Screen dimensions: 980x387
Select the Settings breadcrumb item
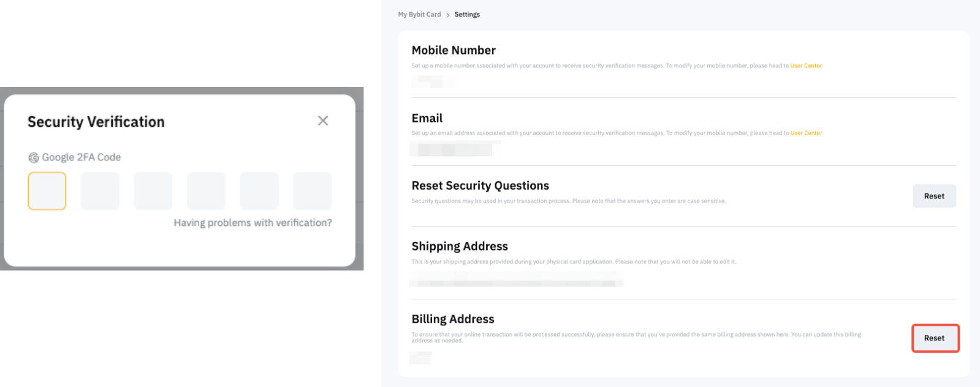pyautogui.click(x=467, y=15)
